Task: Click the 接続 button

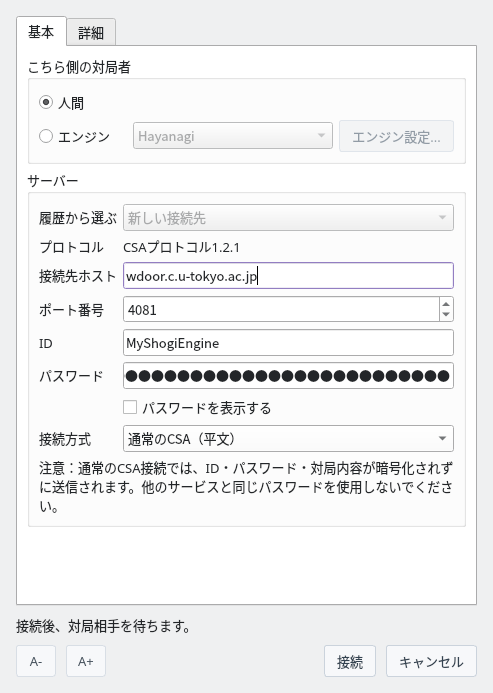Action: (x=350, y=661)
